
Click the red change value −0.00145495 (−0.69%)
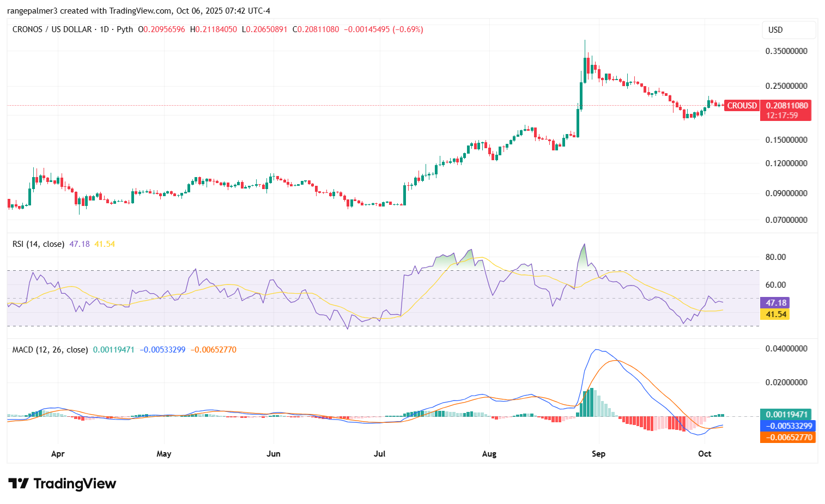click(383, 29)
